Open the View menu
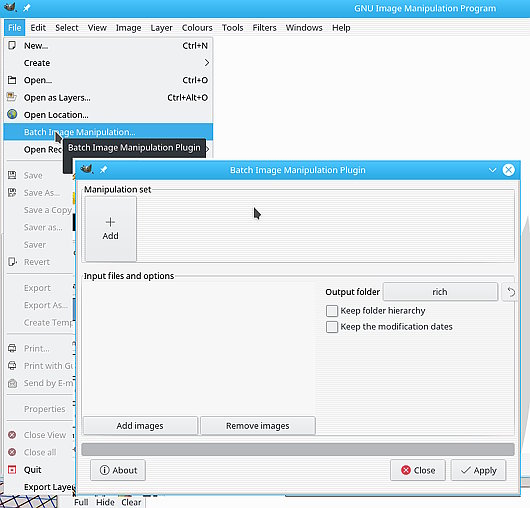Image resolution: width=530 pixels, height=508 pixels. [x=97, y=28]
